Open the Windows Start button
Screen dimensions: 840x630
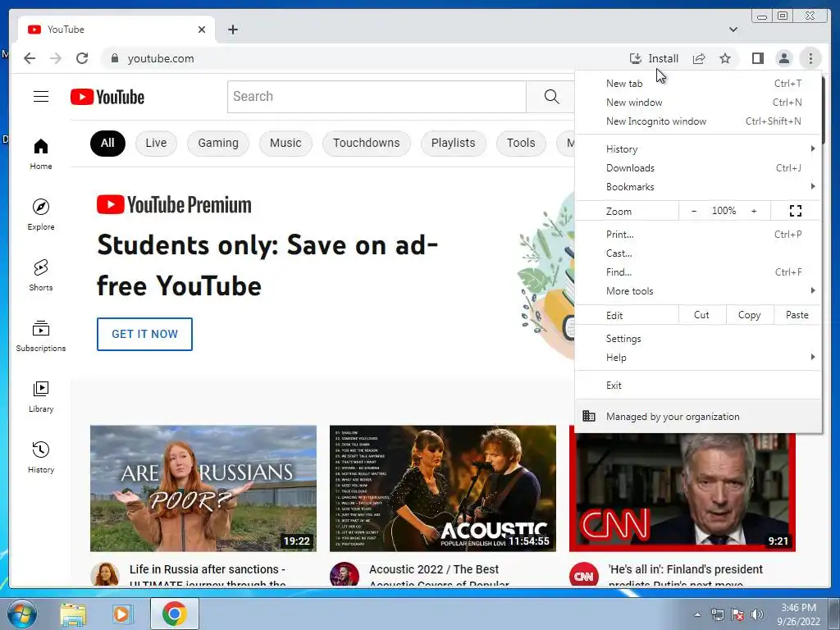coord(21,614)
